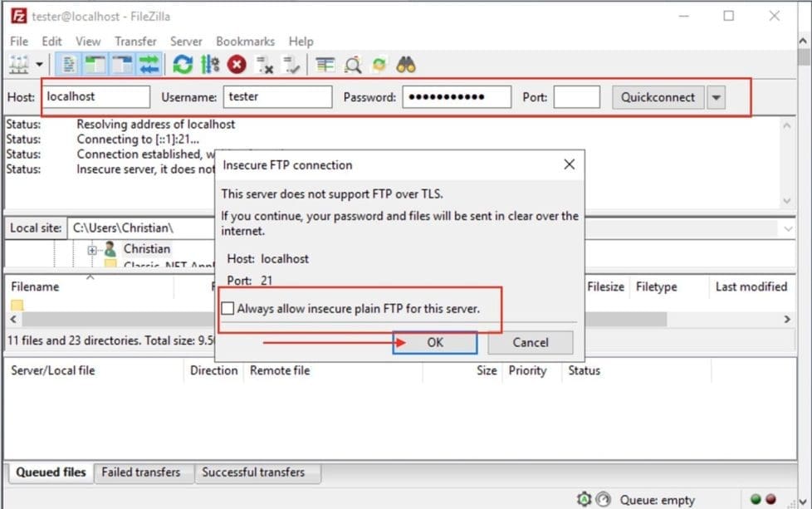Open the Quickconnect history dropdown

(716, 97)
